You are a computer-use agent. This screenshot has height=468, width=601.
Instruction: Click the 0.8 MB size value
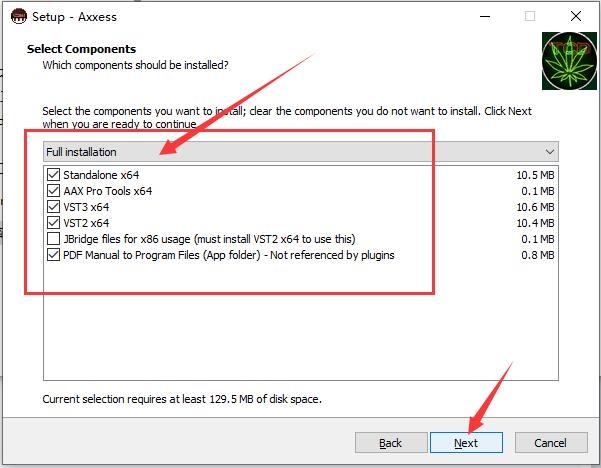(x=537, y=255)
